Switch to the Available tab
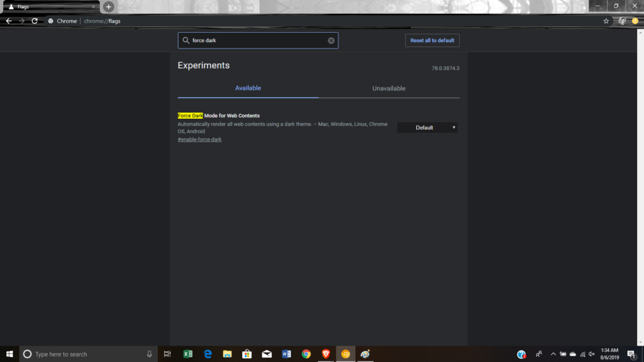Image resolution: width=644 pixels, height=362 pixels. coord(248,88)
